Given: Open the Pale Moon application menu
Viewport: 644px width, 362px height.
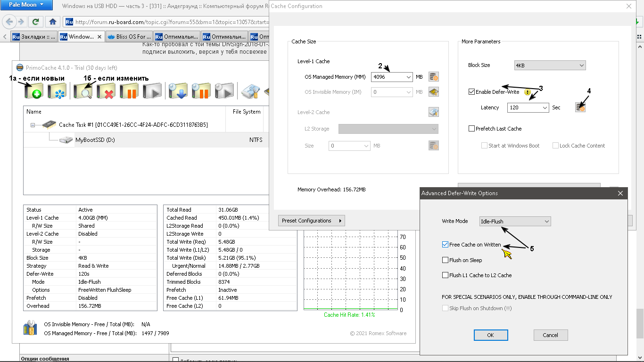Looking at the screenshot, I should 25,5.
